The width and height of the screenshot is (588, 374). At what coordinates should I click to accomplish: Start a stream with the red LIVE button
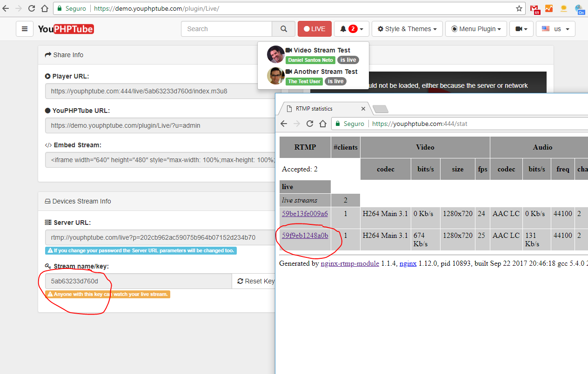314,29
